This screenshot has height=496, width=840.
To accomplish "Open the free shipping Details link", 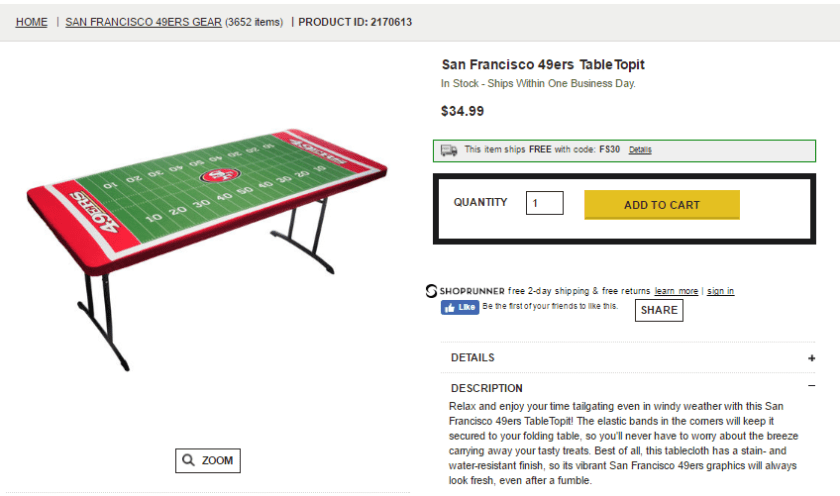I will tap(640, 150).
